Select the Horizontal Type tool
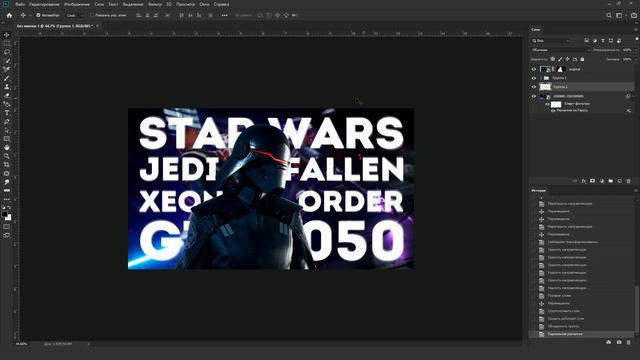This screenshot has width=640, height=360. 7,113
